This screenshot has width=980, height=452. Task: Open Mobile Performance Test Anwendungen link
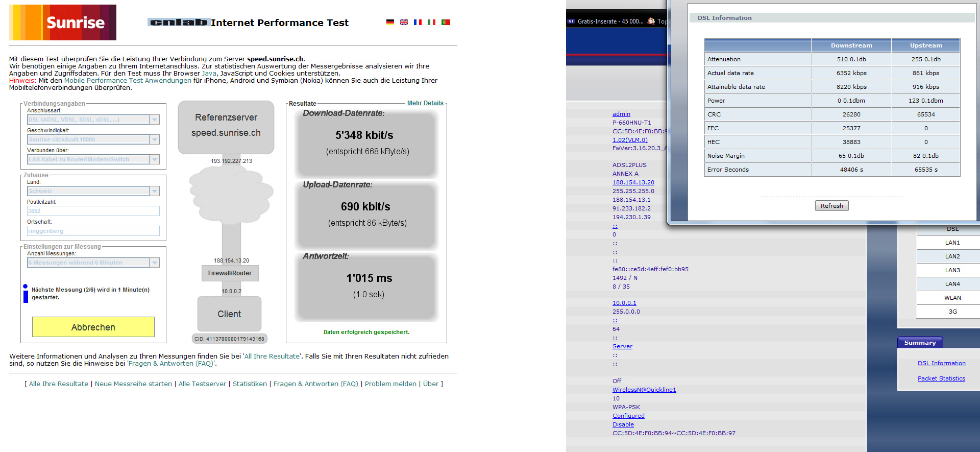coord(128,81)
